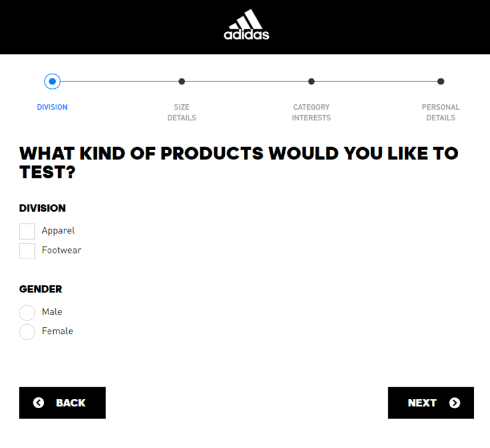This screenshot has width=490, height=448.
Task: Click the PERSONAL DETAILS step label
Action: [441, 112]
